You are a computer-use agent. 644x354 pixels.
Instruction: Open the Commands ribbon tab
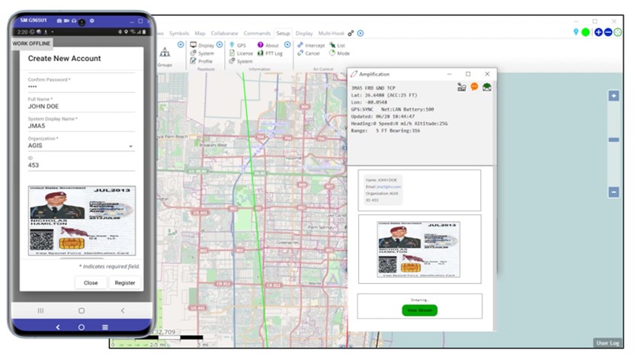click(x=258, y=34)
